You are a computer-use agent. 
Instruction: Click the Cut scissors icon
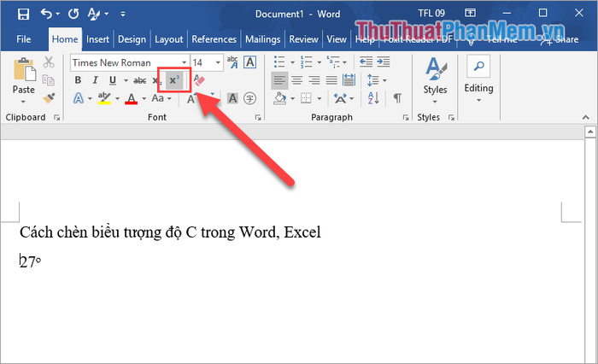(x=49, y=62)
